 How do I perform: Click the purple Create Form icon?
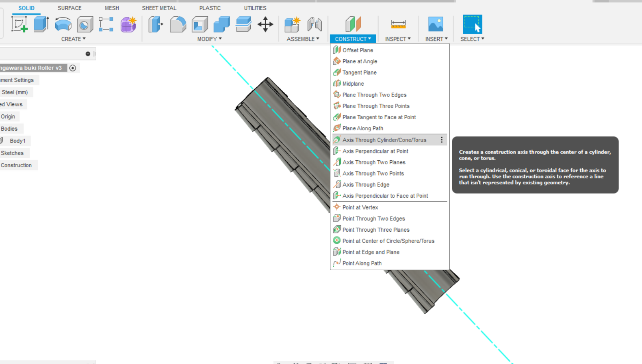tap(128, 24)
